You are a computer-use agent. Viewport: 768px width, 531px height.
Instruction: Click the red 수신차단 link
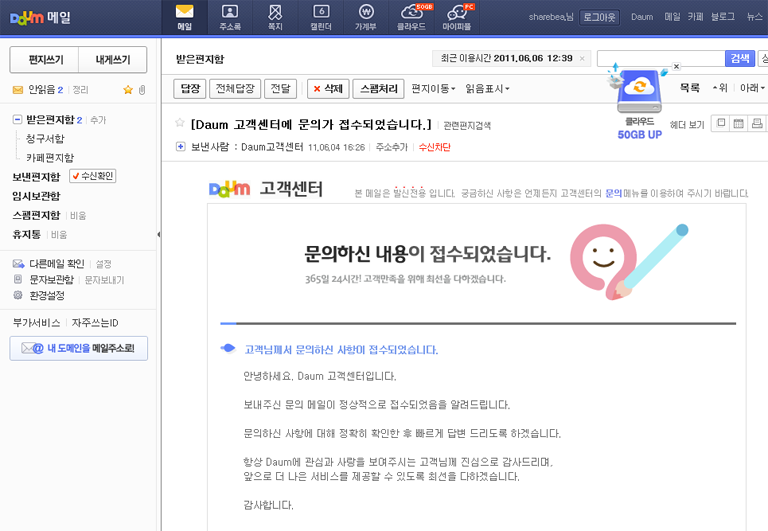click(434, 147)
